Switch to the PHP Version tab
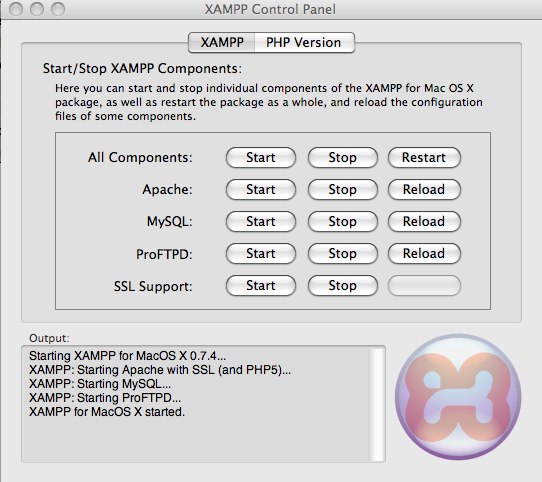The width and height of the screenshot is (542, 482). coord(304,43)
